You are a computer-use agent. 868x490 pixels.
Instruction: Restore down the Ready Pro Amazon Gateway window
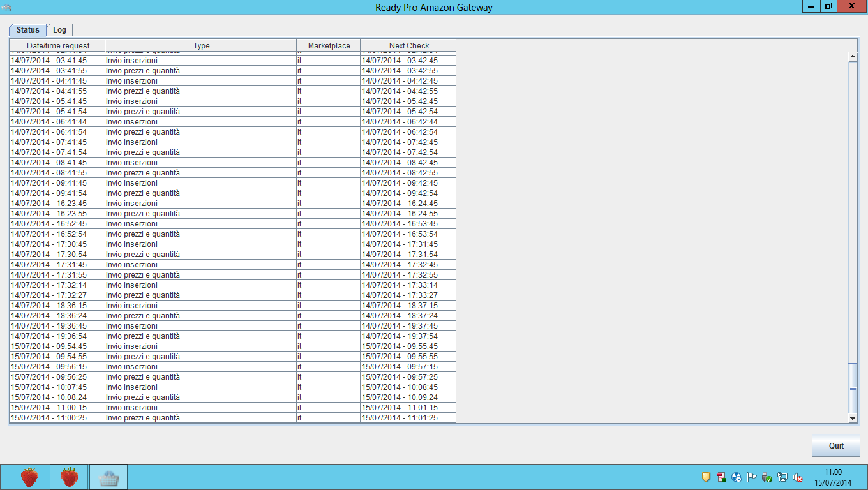pos(828,6)
